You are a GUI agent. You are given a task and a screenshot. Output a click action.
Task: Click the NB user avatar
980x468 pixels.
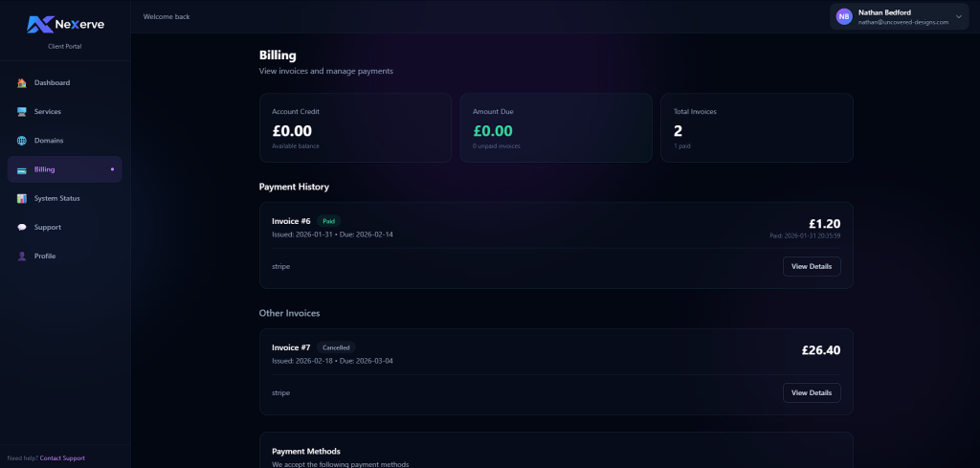844,16
